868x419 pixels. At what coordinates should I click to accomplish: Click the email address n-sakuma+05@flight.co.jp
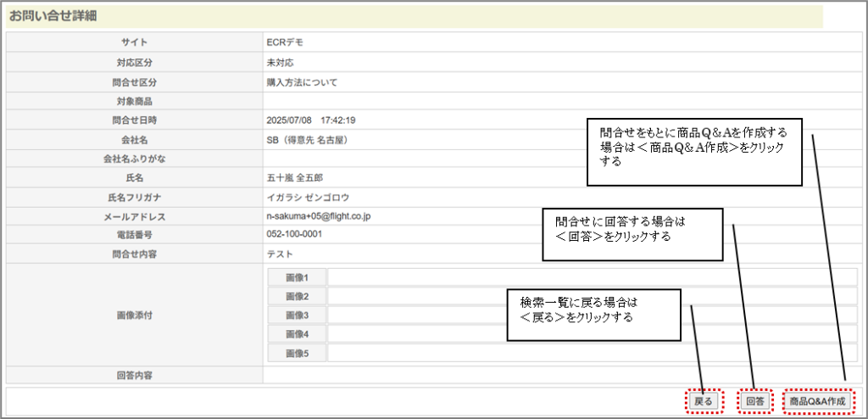(318, 216)
